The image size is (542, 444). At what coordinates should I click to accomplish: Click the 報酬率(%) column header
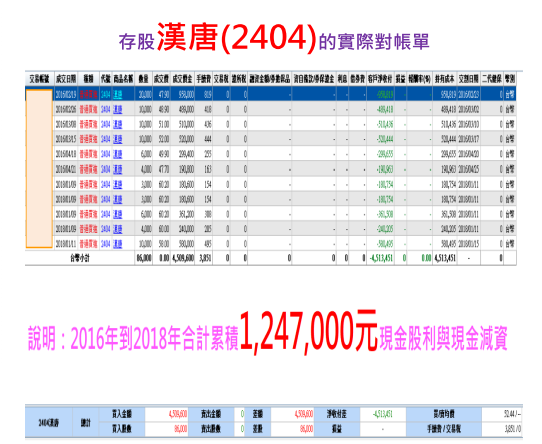pyautogui.click(x=420, y=79)
